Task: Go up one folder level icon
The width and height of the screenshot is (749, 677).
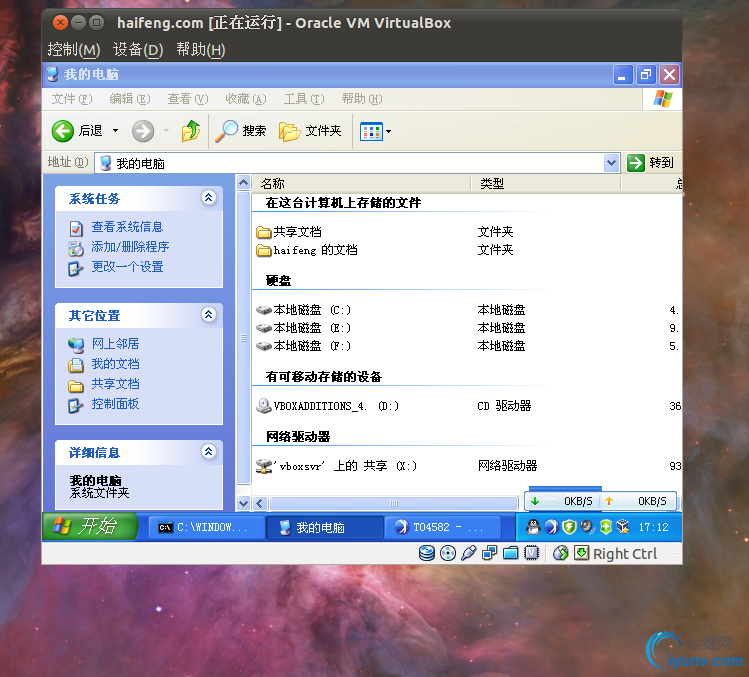Action: pos(191,131)
